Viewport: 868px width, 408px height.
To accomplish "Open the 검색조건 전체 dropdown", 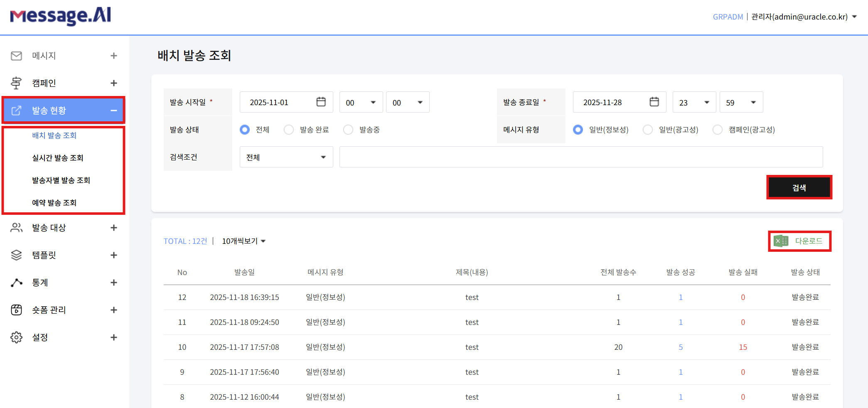I will (286, 157).
